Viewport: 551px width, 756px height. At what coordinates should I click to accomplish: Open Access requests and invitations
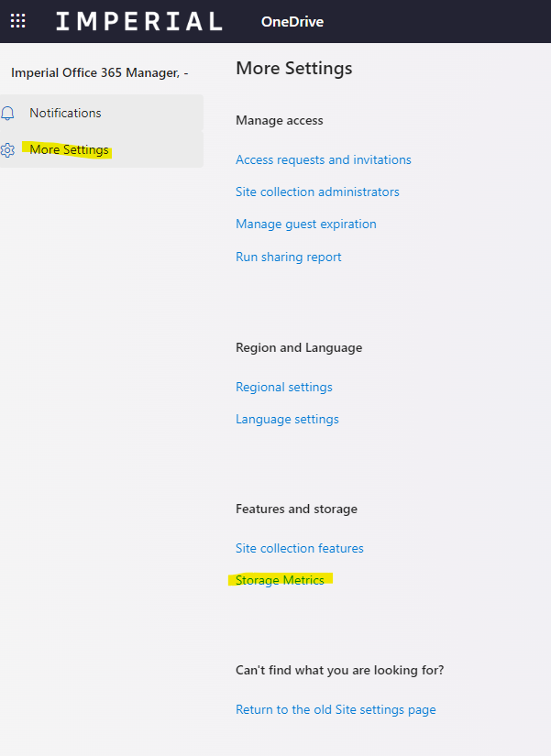coord(323,160)
